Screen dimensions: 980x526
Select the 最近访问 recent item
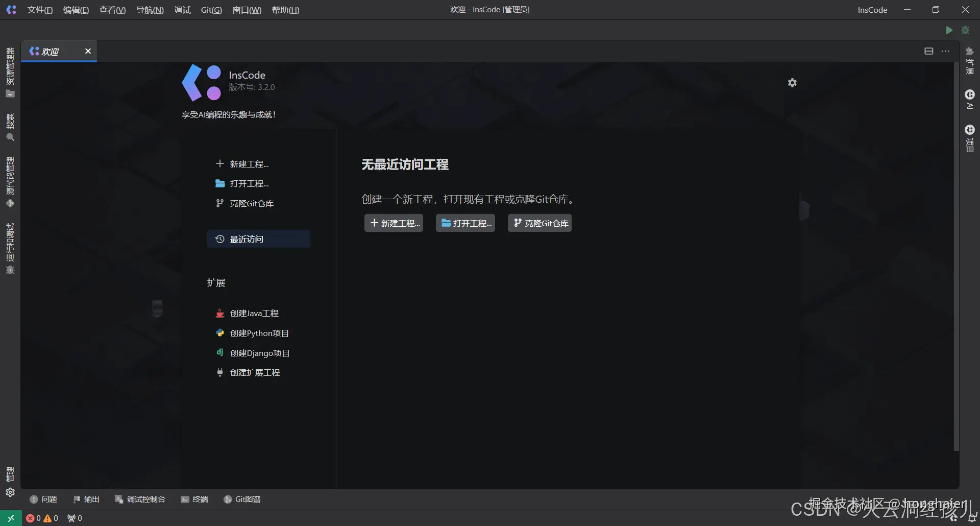(259, 239)
